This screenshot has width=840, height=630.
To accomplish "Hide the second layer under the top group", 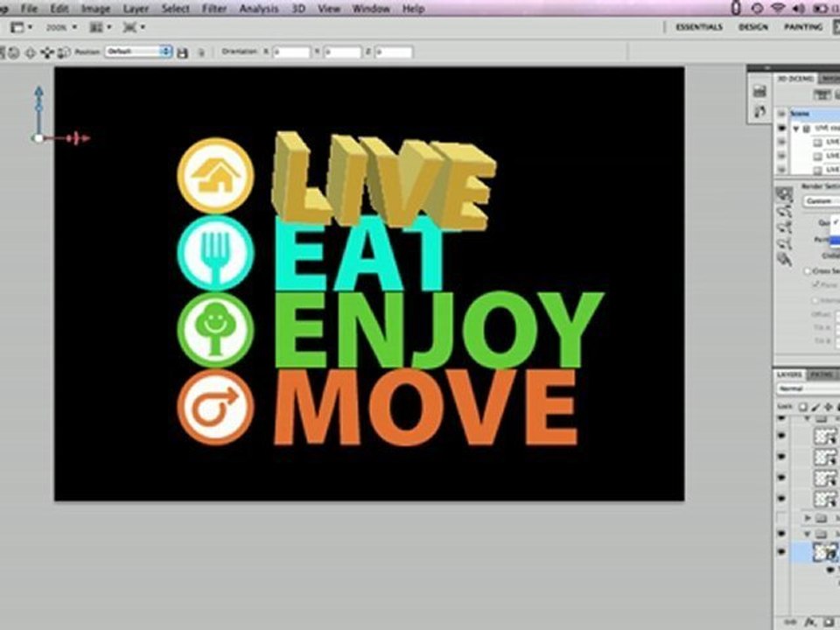I will click(781, 457).
